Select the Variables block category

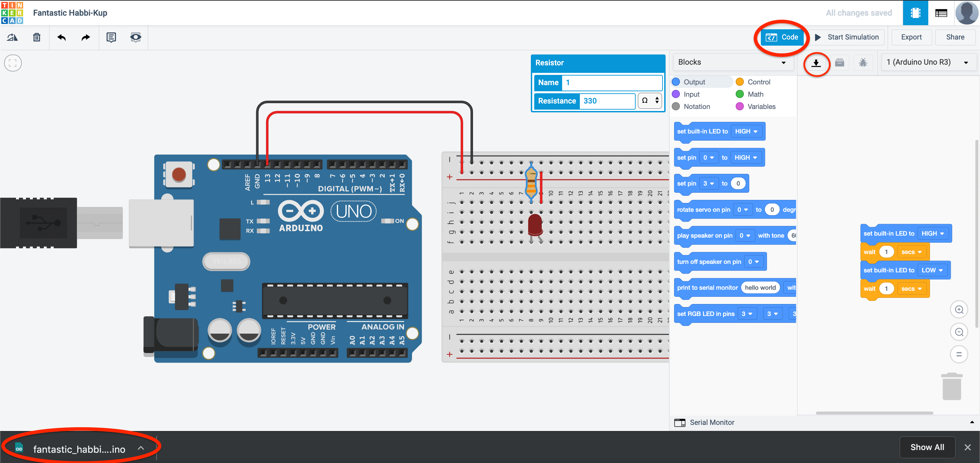coord(761,107)
